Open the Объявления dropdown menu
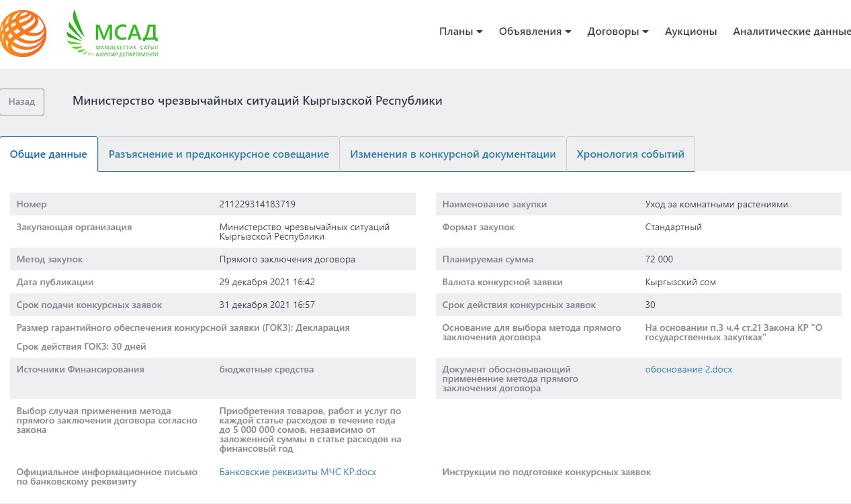 [535, 32]
